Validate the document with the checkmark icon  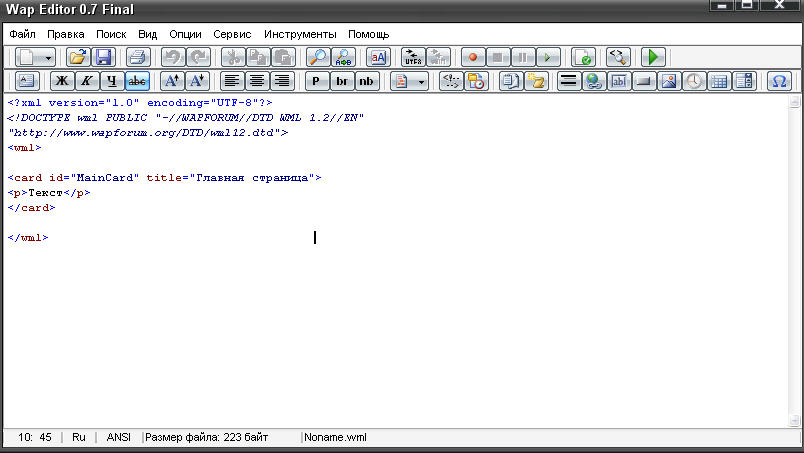pyautogui.click(x=583, y=57)
